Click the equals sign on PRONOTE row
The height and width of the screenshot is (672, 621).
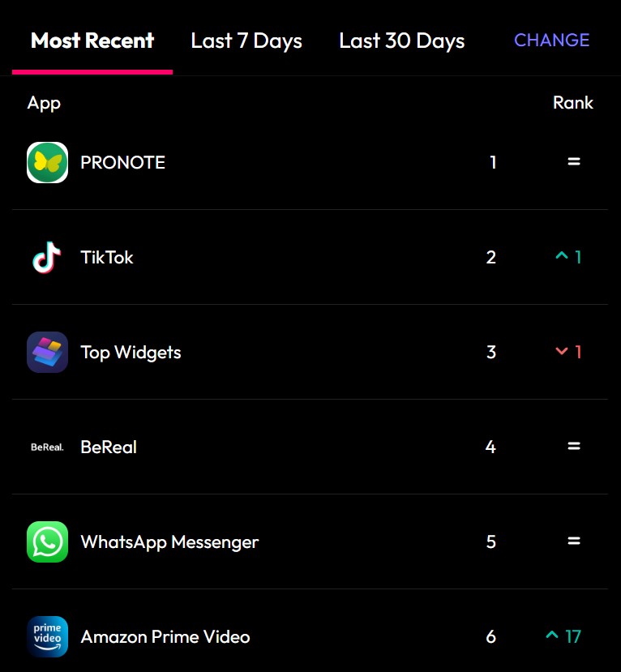coord(574,161)
